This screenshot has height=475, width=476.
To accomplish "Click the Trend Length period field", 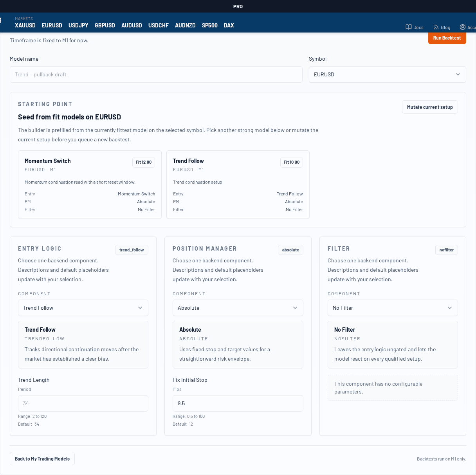I will pos(83,403).
